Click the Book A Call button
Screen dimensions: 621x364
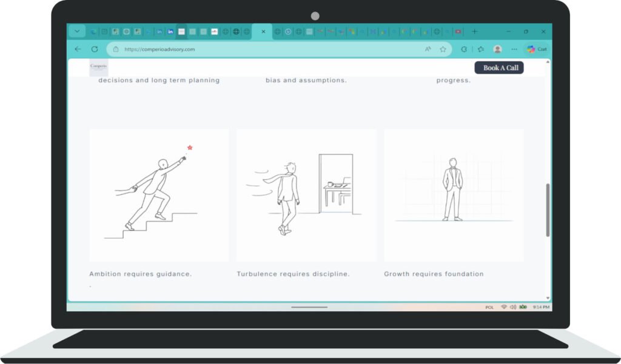[x=499, y=68]
